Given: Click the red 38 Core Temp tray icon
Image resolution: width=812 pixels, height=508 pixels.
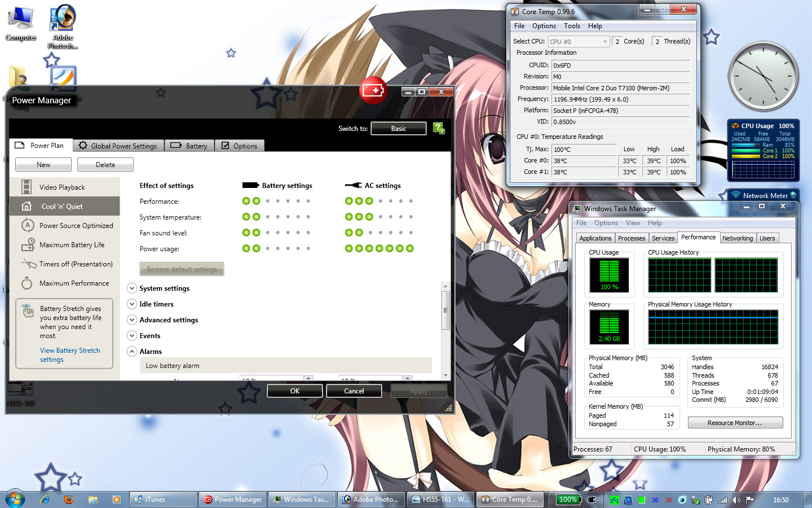Looking at the screenshot, I should 668,500.
